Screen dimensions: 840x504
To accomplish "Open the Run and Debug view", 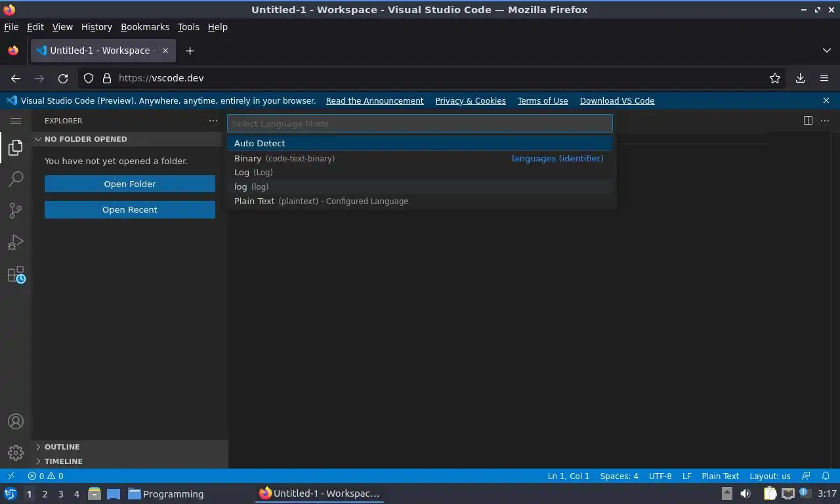I will (x=16, y=242).
